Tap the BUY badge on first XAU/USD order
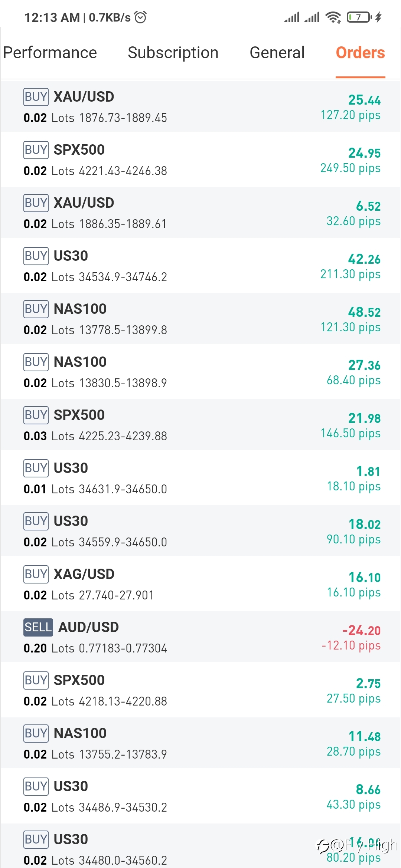The image size is (401, 868). tap(36, 96)
